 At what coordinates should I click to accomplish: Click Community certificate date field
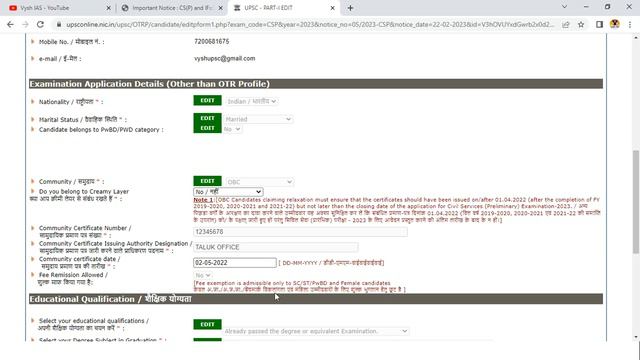(x=235, y=262)
